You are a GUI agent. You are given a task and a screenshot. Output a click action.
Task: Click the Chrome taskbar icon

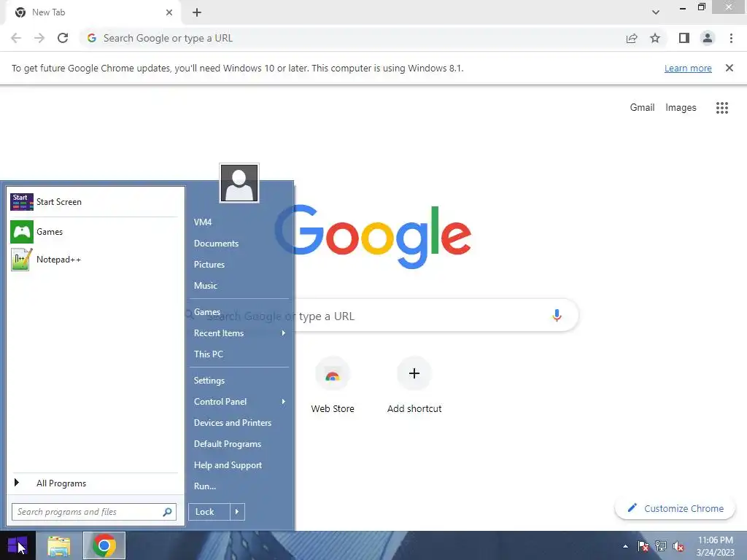pyautogui.click(x=104, y=545)
